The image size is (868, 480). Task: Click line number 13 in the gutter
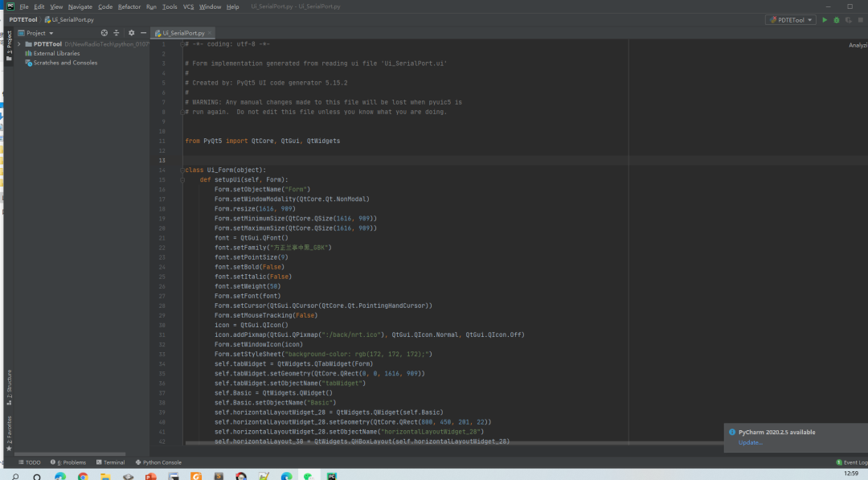click(162, 161)
